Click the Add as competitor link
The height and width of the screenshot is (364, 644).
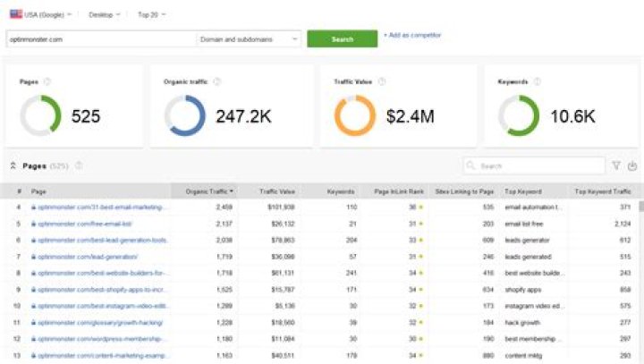412,36
